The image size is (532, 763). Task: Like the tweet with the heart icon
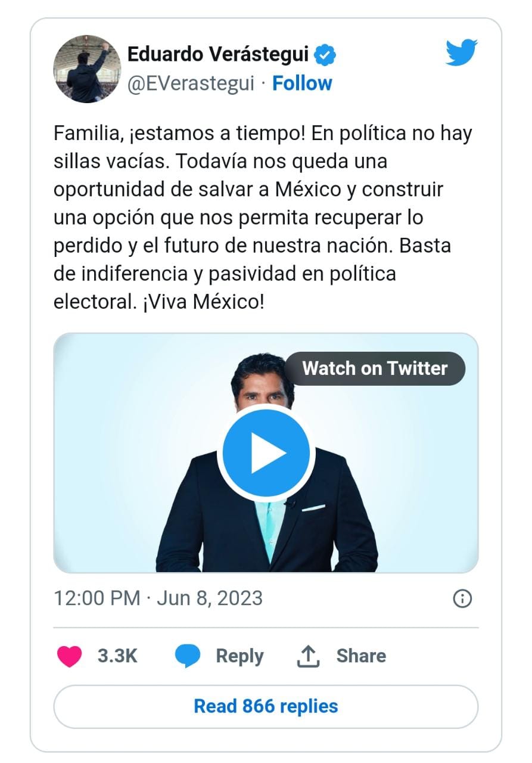[69, 656]
